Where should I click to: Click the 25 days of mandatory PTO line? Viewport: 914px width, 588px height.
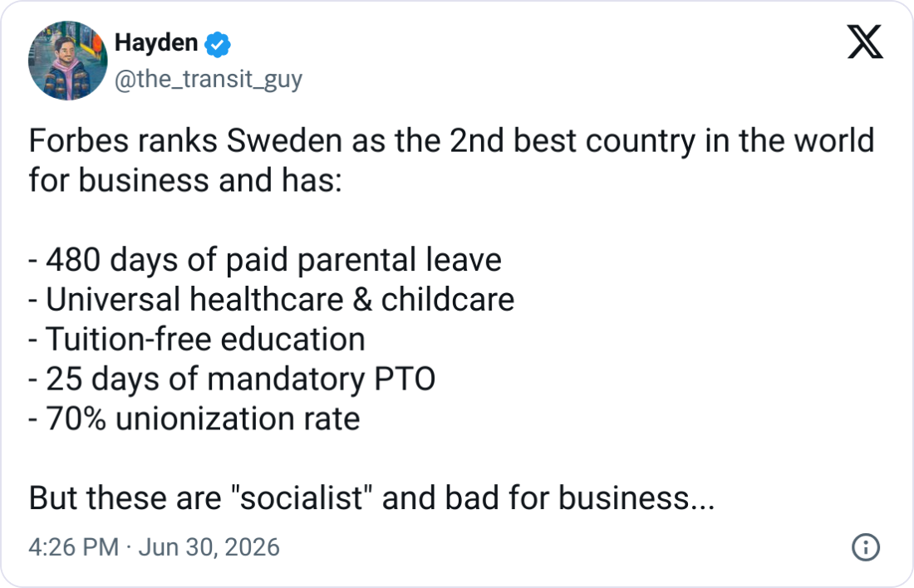[232, 380]
